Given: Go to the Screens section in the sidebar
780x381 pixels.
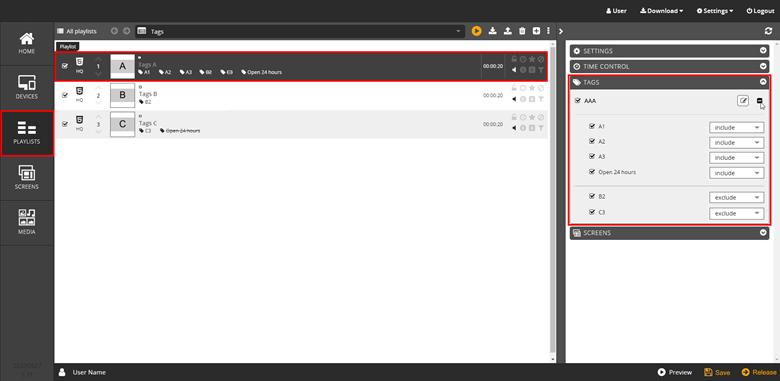Looking at the screenshot, I should pos(27,178).
